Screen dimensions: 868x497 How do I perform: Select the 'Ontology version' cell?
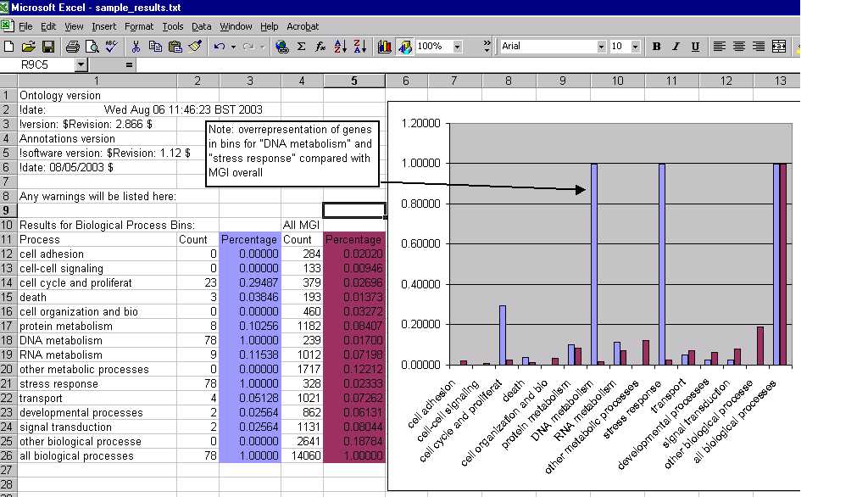pos(97,95)
